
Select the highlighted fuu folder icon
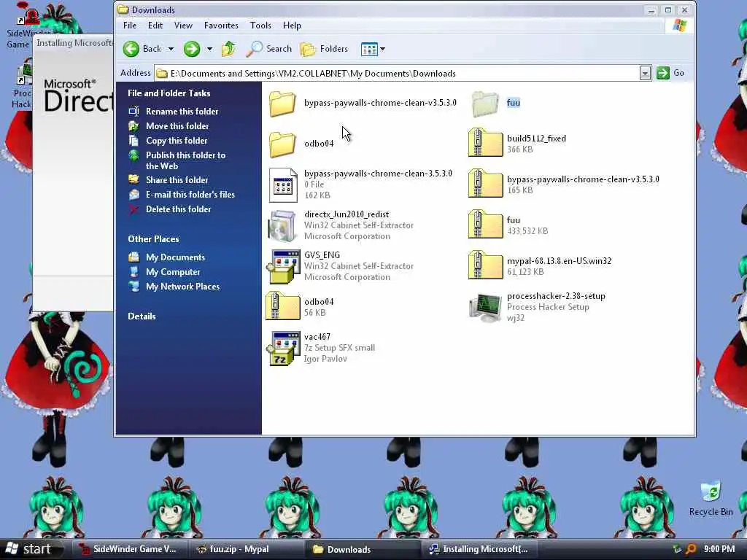(x=485, y=104)
